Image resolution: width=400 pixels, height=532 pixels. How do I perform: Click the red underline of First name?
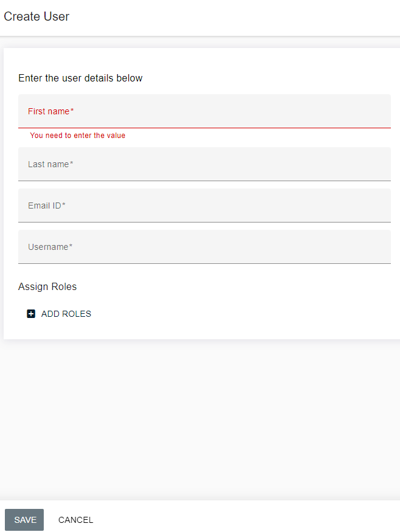point(204,128)
